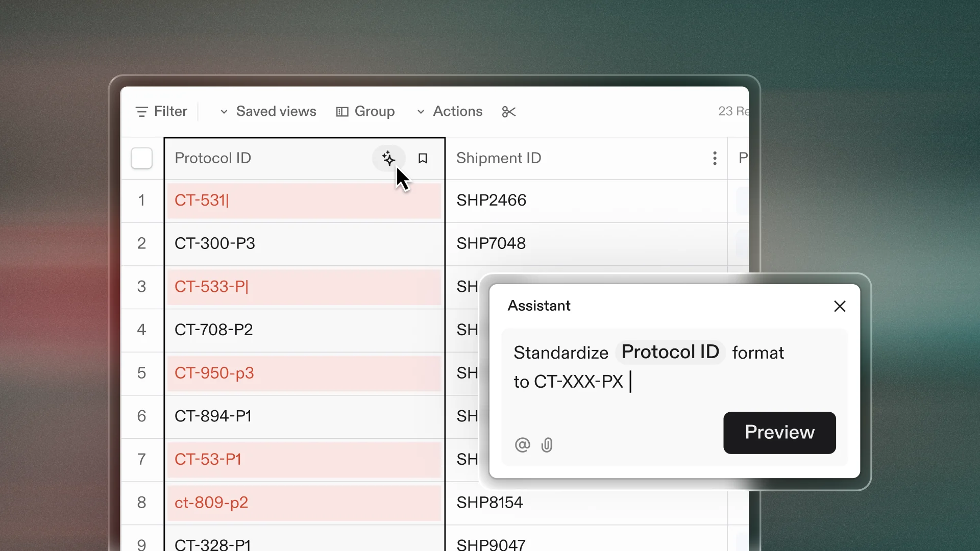Click the @ mention icon in the Assistant
Image resolution: width=980 pixels, height=551 pixels.
click(x=522, y=445)
